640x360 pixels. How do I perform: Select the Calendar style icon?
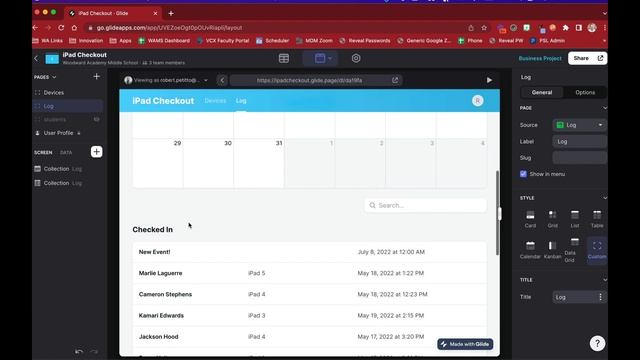(530, 250)
